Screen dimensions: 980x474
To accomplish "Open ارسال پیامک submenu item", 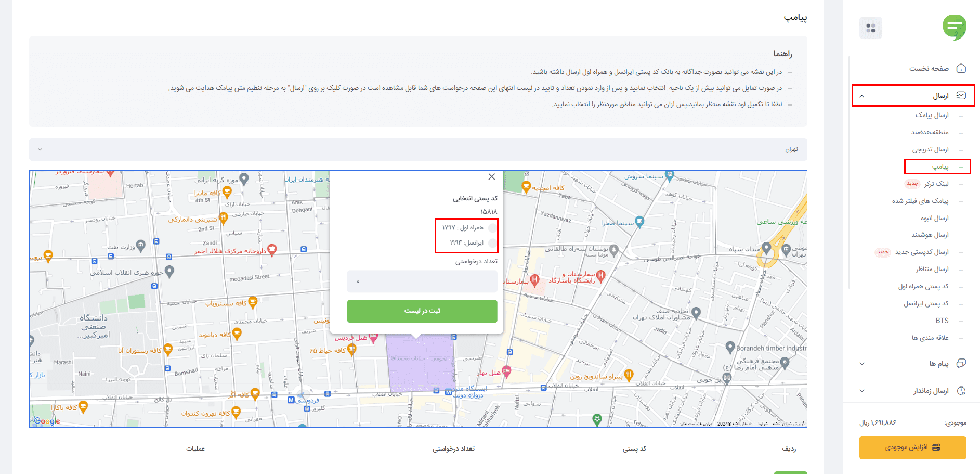I will pos(932,115).
